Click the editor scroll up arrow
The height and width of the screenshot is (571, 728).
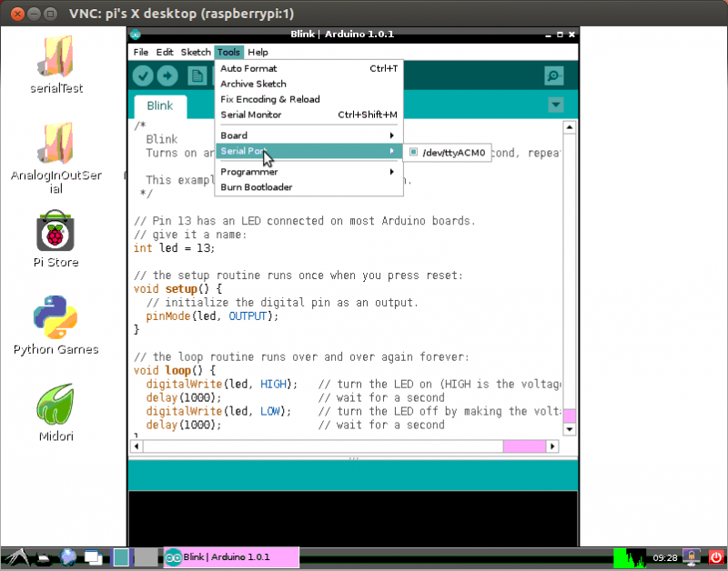[570, 127]
